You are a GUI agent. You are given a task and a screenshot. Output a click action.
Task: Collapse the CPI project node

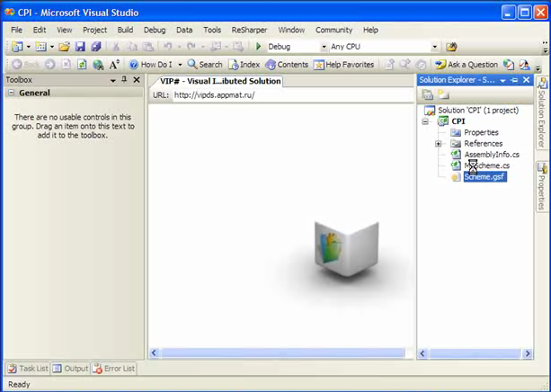click(x=425, y=121)
